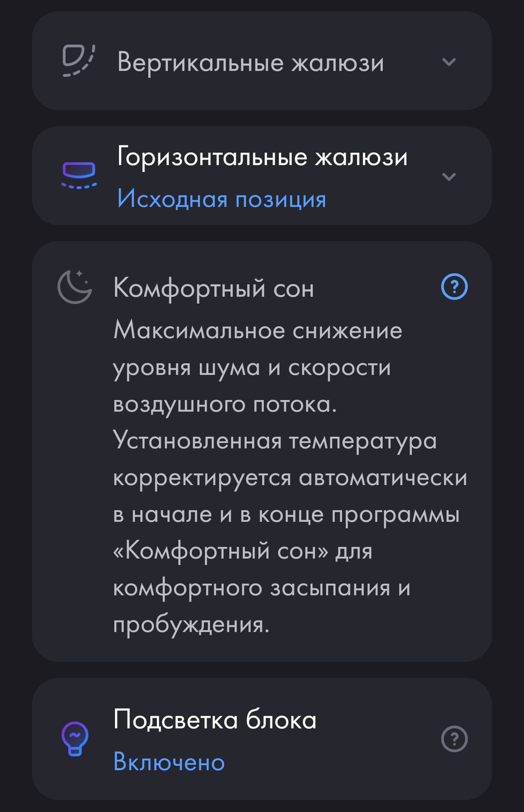Open the Вертикальные жалюзи title

250,63
